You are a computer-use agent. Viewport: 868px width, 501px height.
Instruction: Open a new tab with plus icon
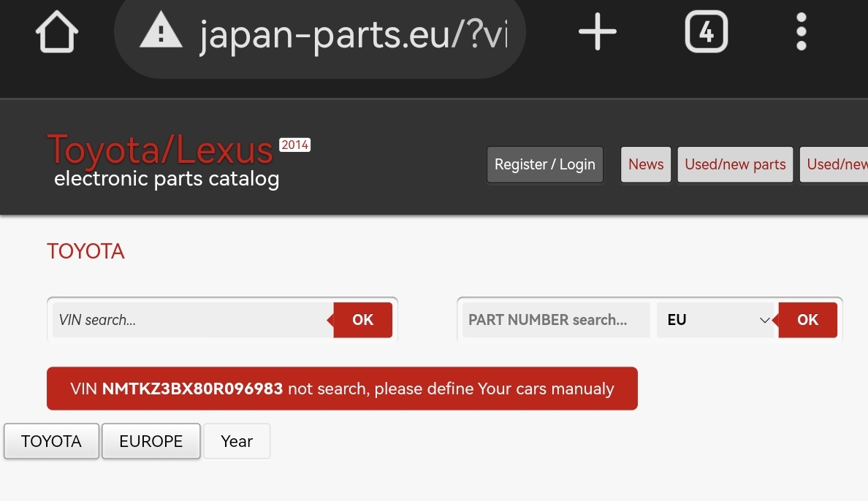[597, 33]
